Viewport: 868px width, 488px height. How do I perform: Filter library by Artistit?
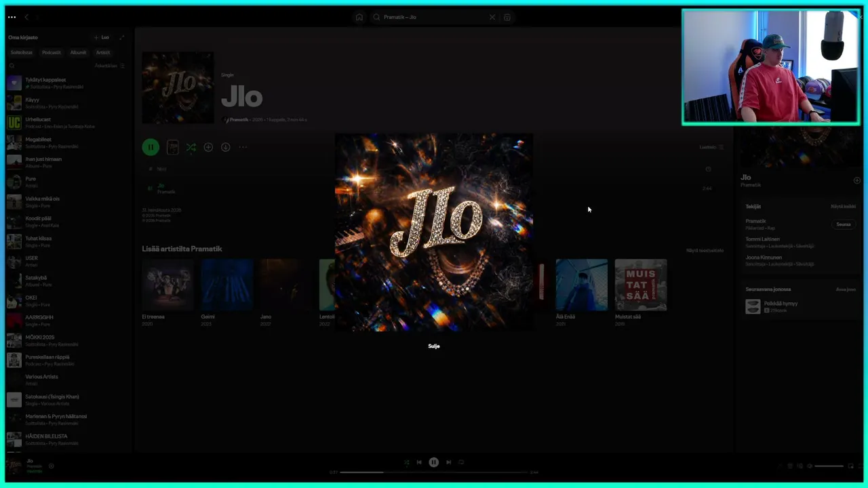(x=103, y=52)
